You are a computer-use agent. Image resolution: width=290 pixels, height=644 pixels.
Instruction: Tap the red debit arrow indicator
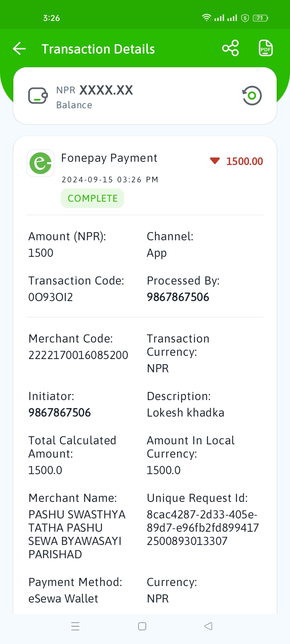coord(215,161)
